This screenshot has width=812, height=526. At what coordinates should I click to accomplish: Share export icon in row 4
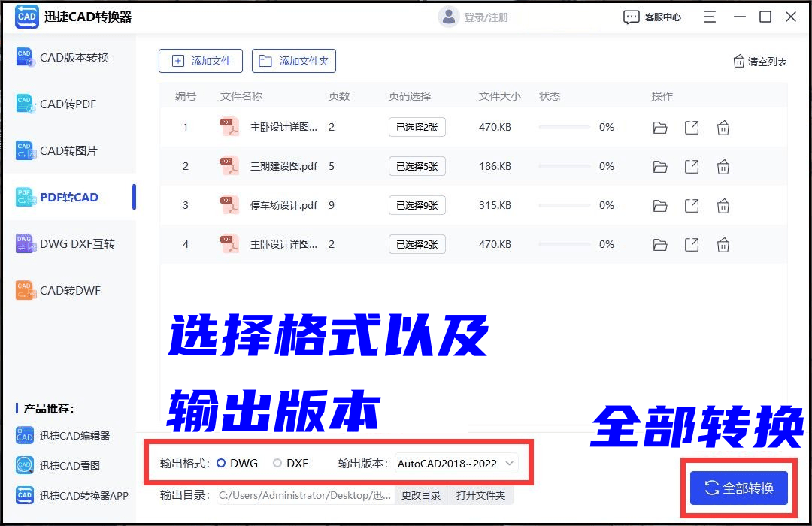(692, 244)
